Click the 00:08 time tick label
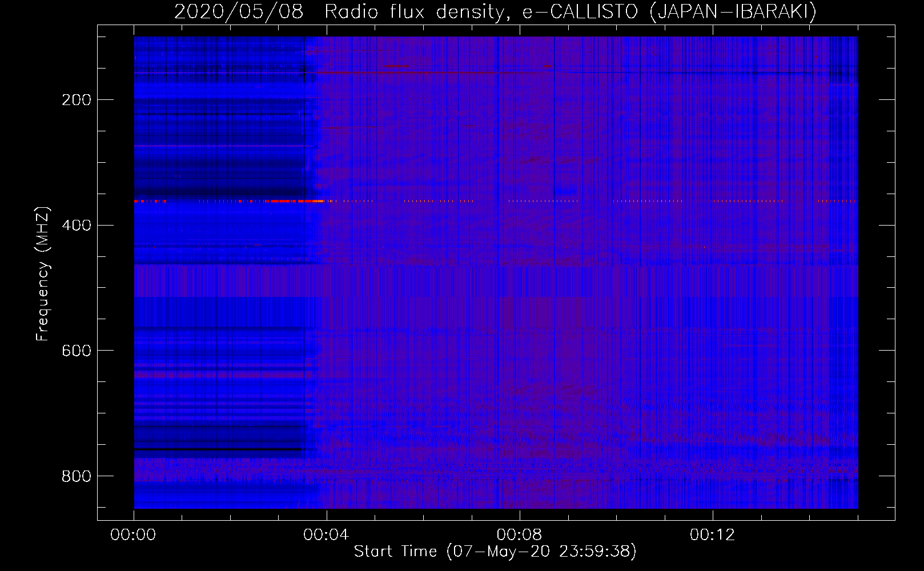The image size is (924, 571). pos(519,534)
